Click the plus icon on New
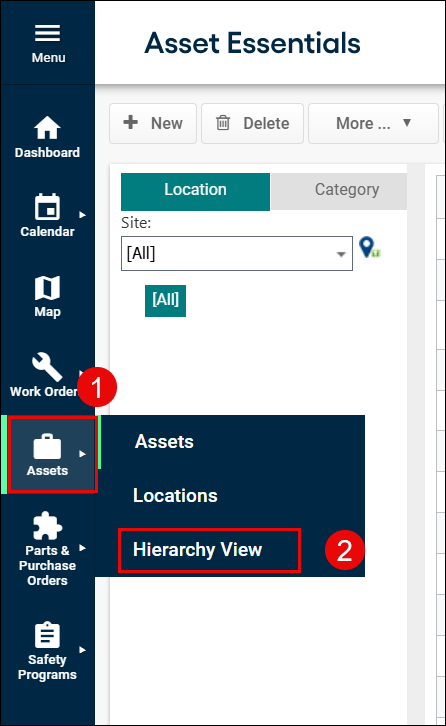The width and height of the screenshot is (446, 726). [131, 122]
